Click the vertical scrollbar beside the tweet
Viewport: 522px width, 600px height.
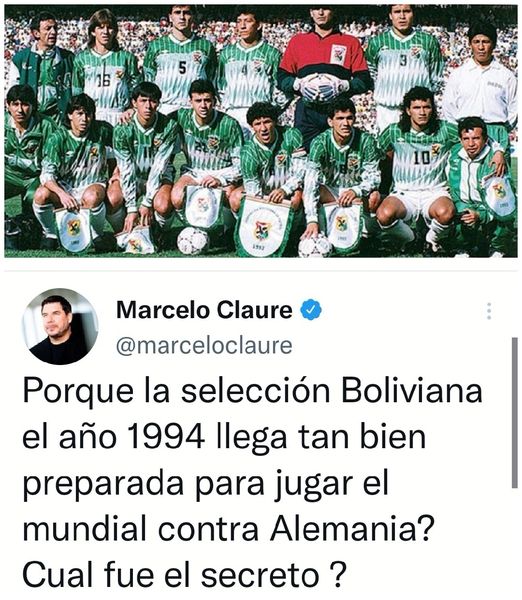coord(515,412)
